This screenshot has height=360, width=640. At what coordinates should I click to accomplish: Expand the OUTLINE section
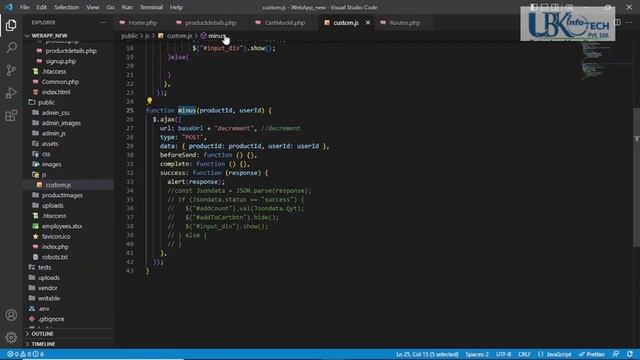[42, 334]
